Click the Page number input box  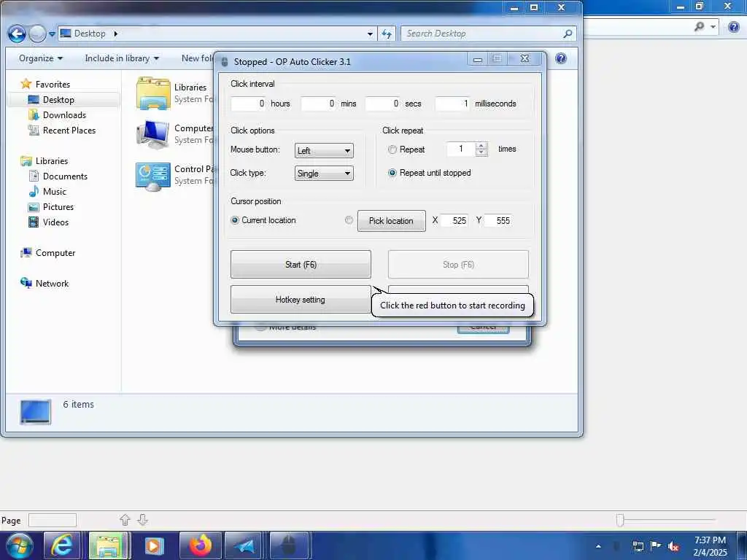tap(53, 520)
